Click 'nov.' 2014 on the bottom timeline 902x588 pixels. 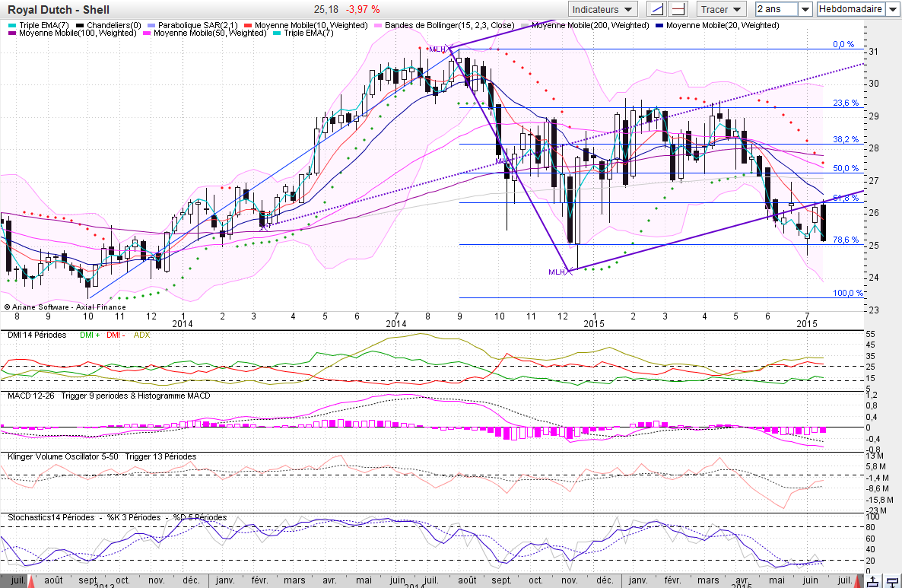pyautogui.click(x=570, y=580)
